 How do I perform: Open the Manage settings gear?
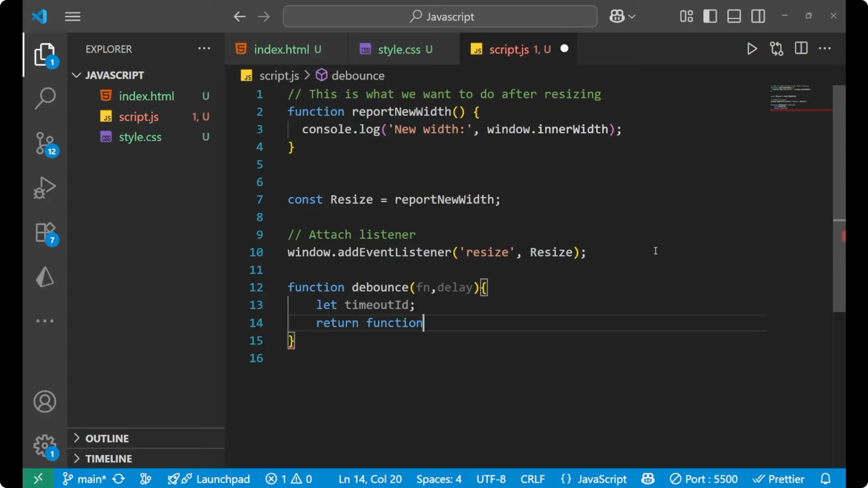44,446
